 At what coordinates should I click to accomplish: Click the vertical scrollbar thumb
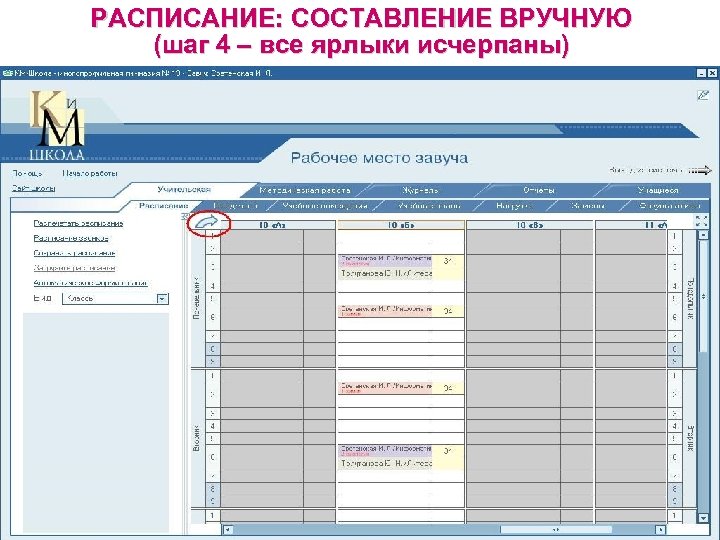pos(703,296)
